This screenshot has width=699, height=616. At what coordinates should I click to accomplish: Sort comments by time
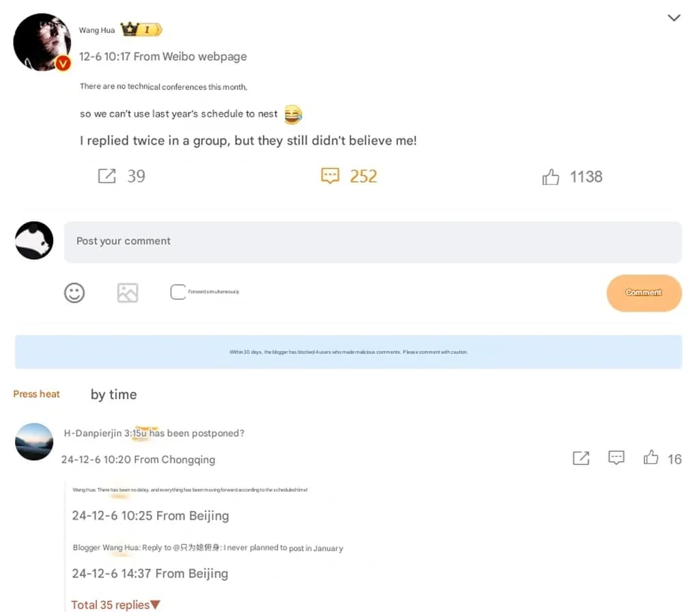pyautogui.click(x=113, y=395)
